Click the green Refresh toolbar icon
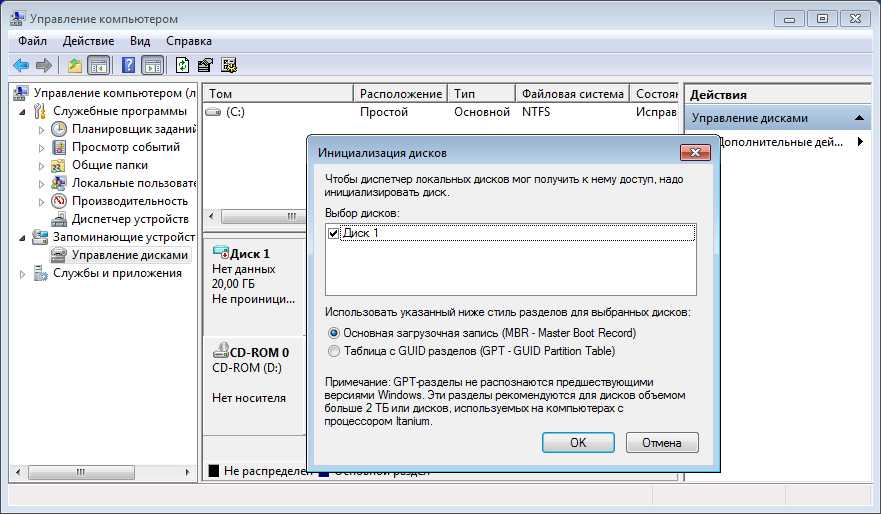Screen dimensions: 881x514 click(182, 66)
